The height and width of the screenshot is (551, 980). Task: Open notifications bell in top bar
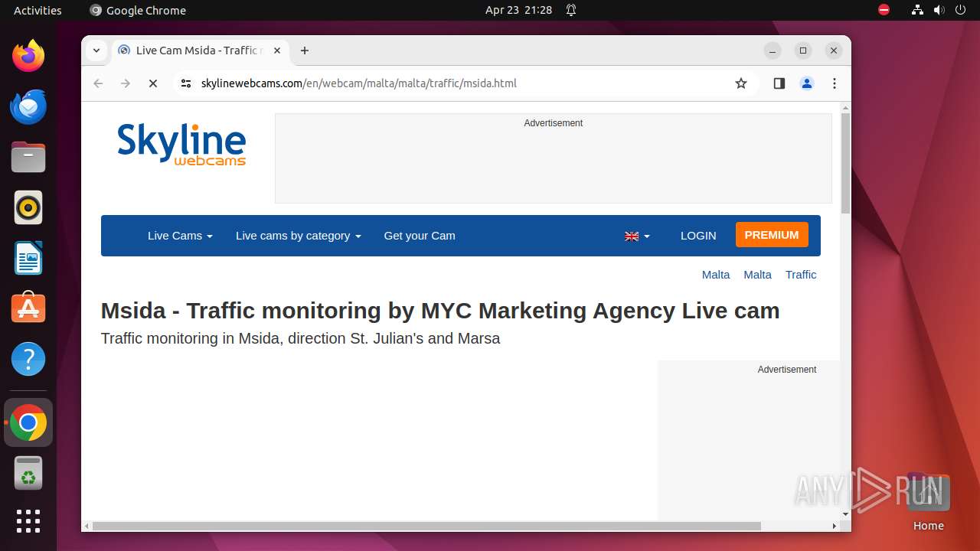tap(571, 10)
